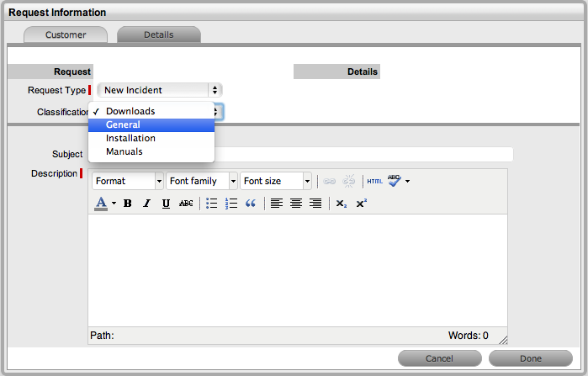Image resolution: width=588 pixels, height=376 pixels.
Task: Open the Request Type dropdown
Action: (160, 90)
